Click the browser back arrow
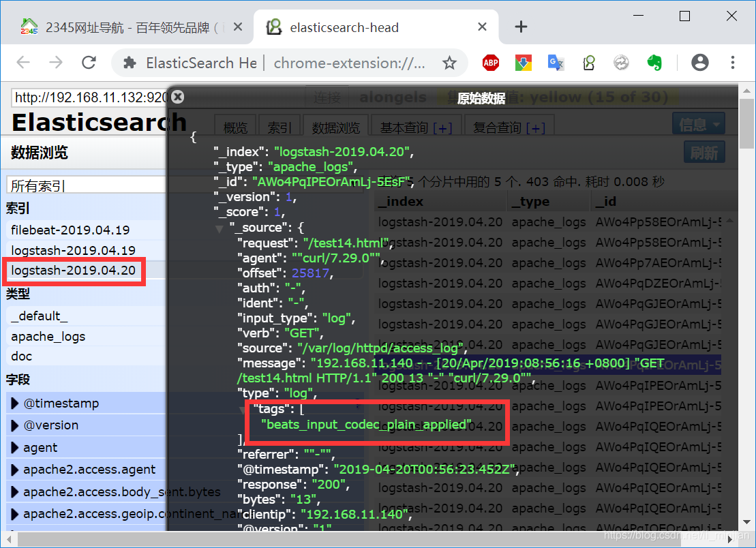 [23, 62]
